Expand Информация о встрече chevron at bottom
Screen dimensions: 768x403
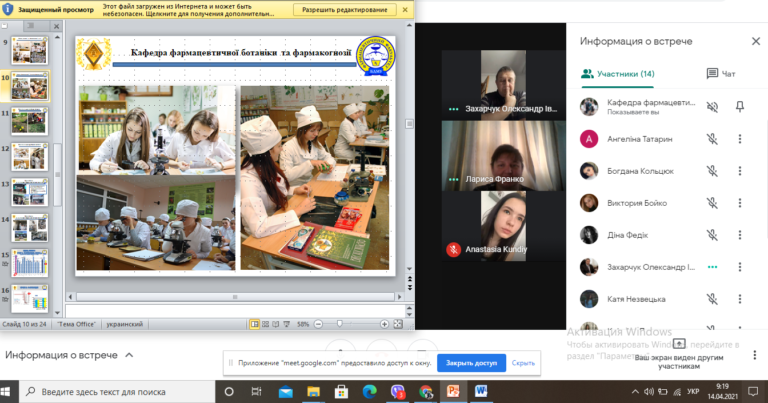[129, 355]
